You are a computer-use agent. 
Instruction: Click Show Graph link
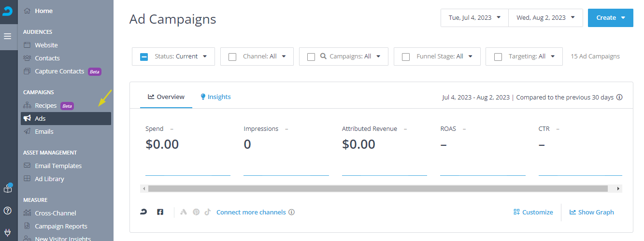(592, 212)
